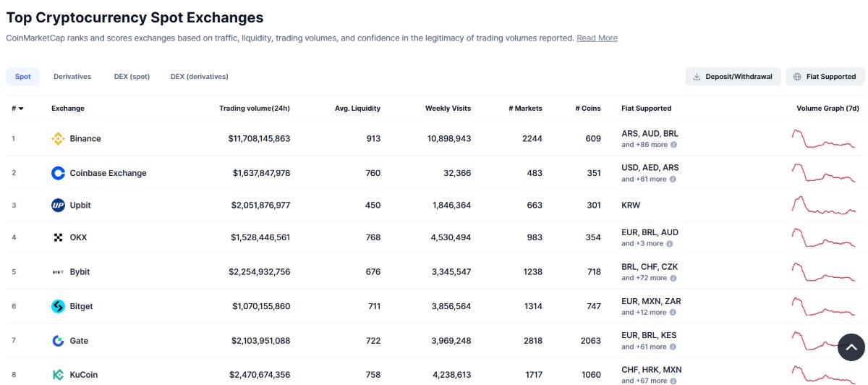This screenshot has width=868, height=385.
Task: Click the Fiat Supported button
Action: pos(825,77)
